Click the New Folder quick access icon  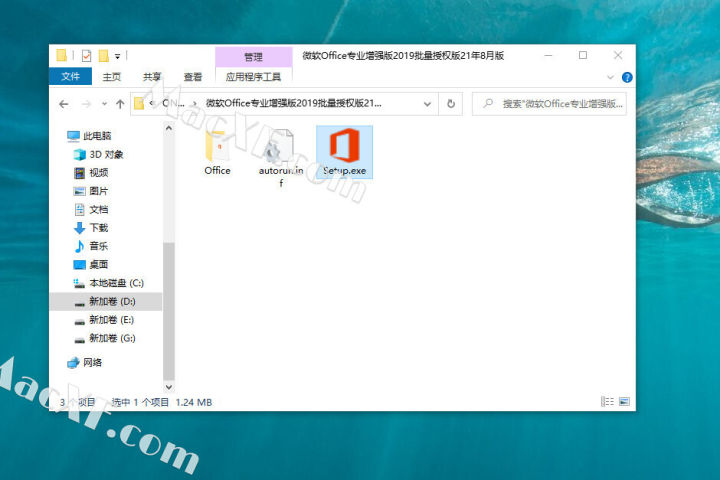(104, 56)
